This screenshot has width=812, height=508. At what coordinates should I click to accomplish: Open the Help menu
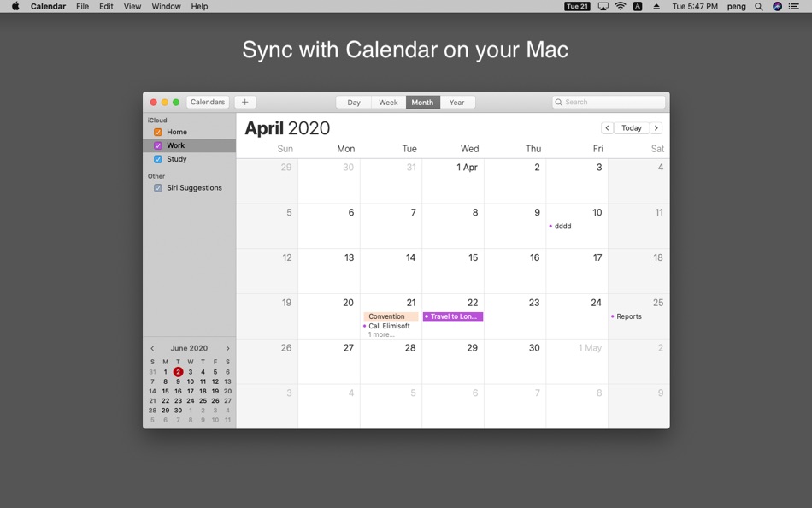click(x=199, y=6)
